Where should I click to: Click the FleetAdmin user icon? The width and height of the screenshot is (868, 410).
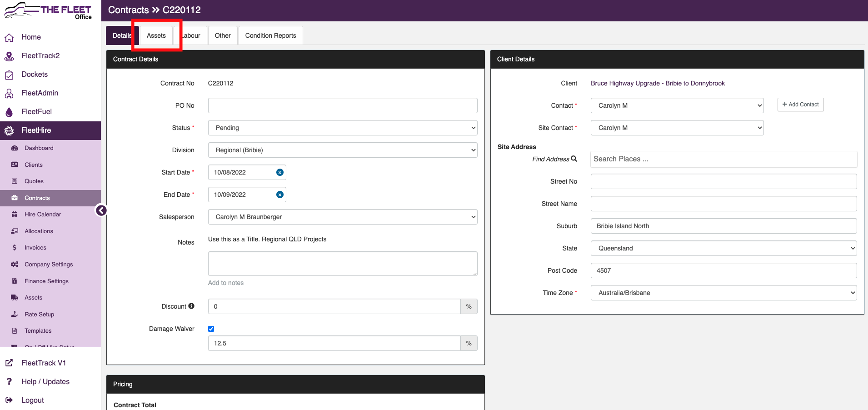click(x=9, y=93)
